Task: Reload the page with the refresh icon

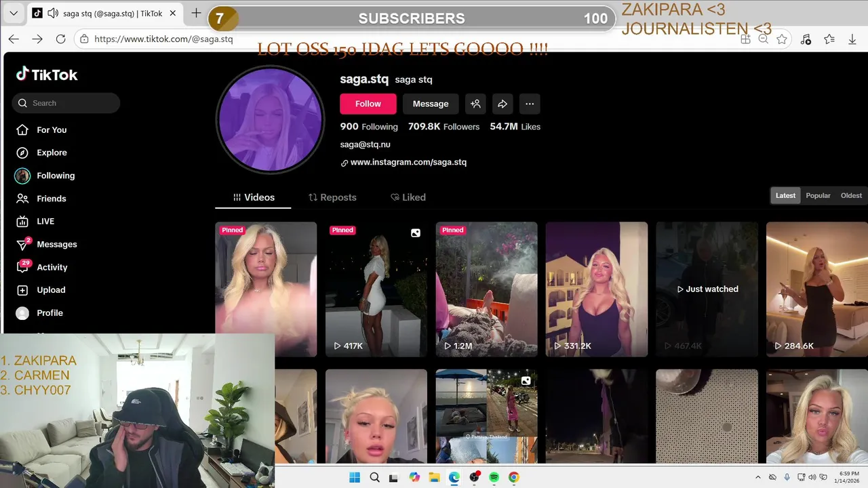Action: [x=60, y=39]
